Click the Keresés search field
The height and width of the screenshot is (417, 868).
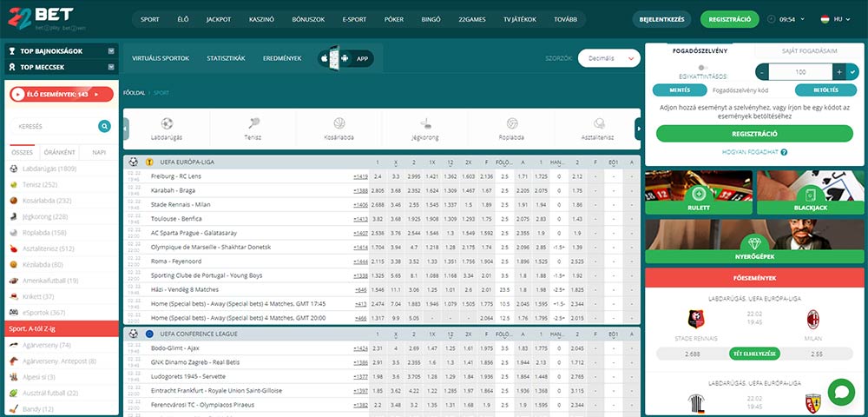[x=54, y=126]
